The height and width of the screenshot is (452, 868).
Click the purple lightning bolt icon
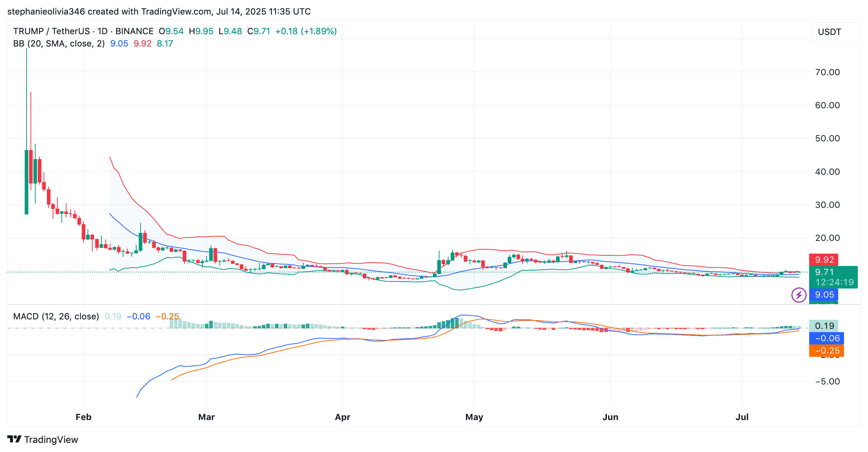799,295
